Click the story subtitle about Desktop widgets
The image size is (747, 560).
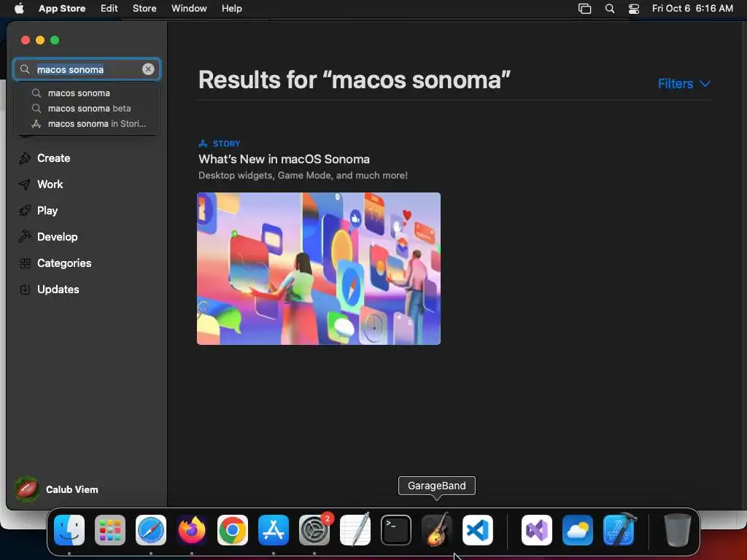303,175
